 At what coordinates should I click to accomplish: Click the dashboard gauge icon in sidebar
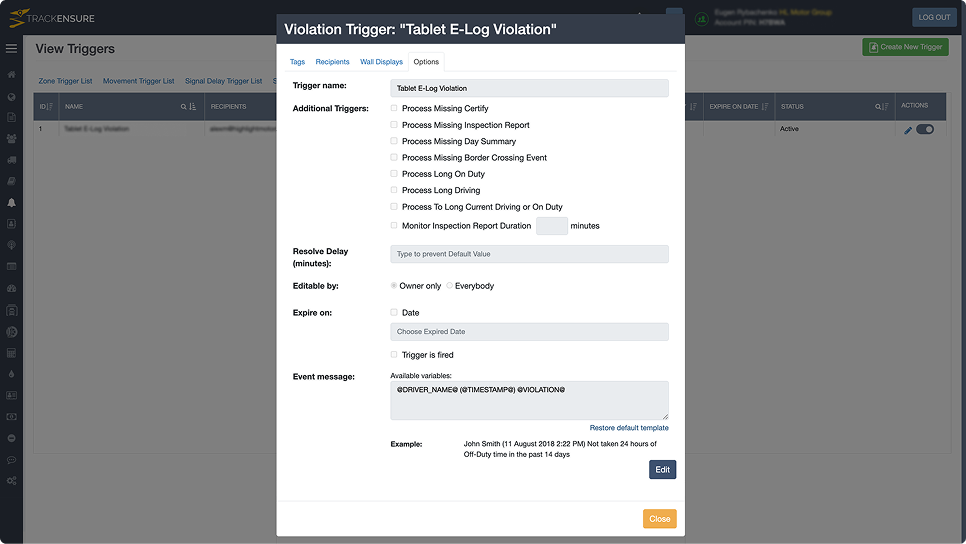[x=11, y=288]
